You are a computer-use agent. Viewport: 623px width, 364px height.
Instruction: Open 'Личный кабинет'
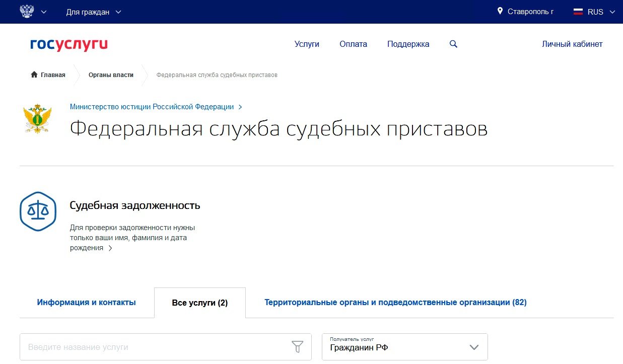point(572,44)
